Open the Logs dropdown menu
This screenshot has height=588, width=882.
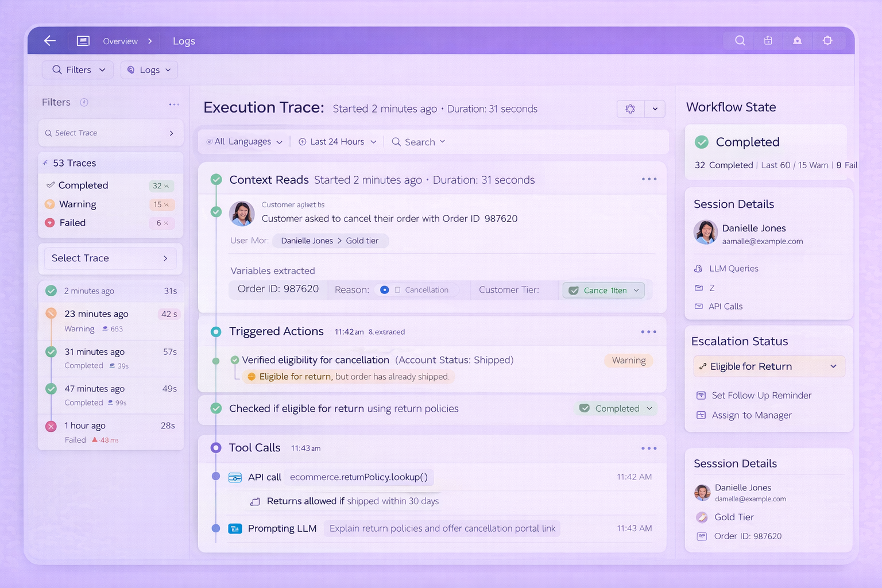(x=149, y=70)
